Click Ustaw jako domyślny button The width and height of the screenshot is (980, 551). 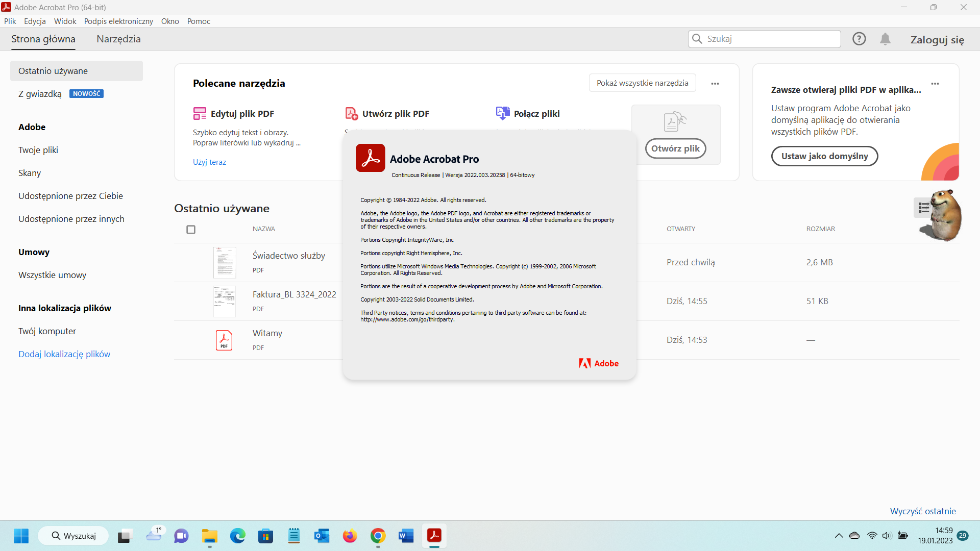pyautogui.click(x=824, y=156)
